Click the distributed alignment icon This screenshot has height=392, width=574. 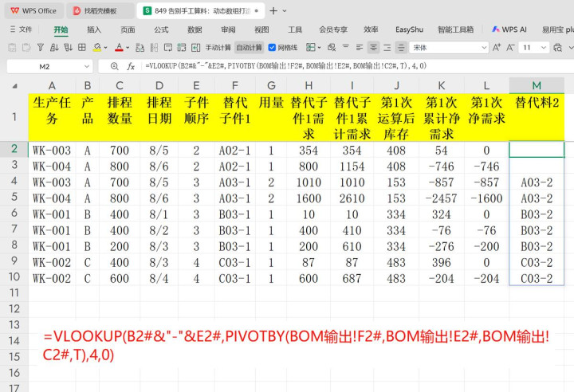401,48
